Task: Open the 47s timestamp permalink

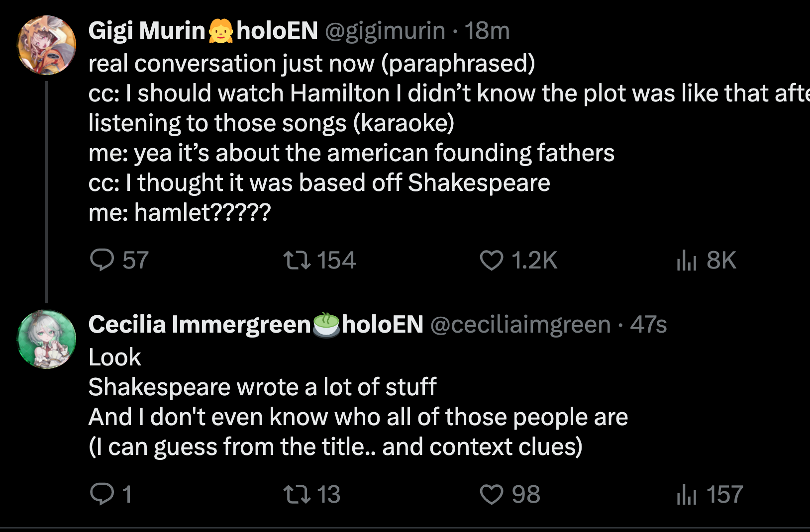Action: tap(648, 325)
